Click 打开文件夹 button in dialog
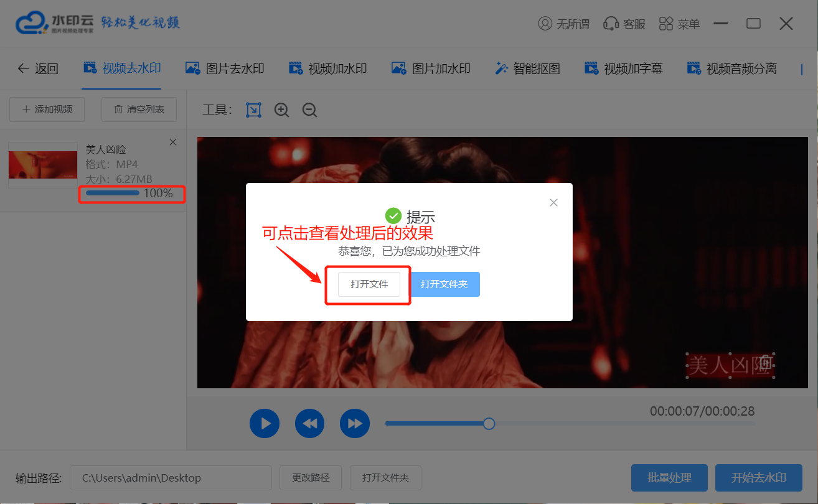818x504 pixels. point(444,284)
